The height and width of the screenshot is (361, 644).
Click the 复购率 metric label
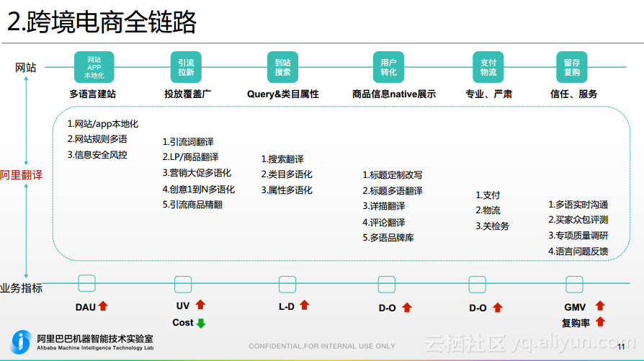pos(576,324)
